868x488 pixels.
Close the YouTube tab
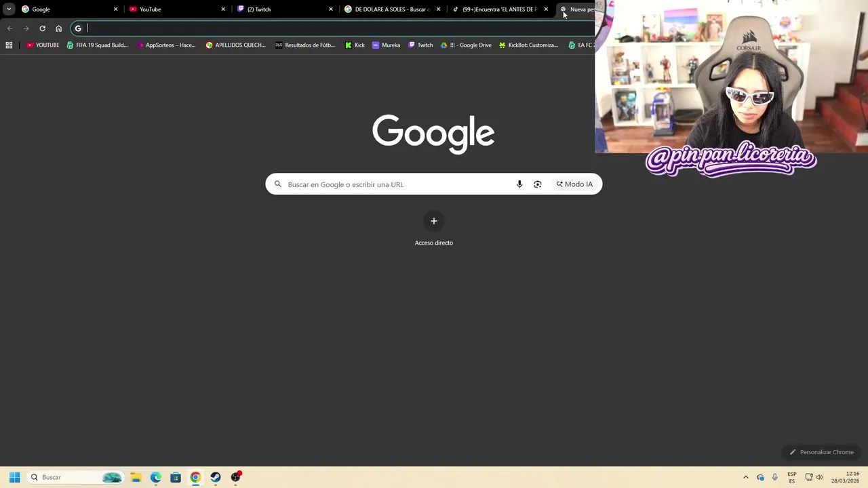click(223, 9)
